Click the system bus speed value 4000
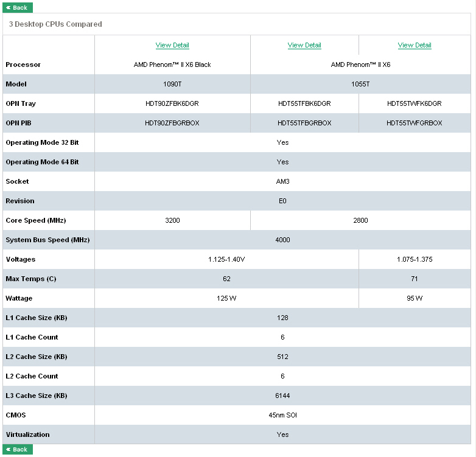Screen dimensions: 476x457 [x=282, y=240]
